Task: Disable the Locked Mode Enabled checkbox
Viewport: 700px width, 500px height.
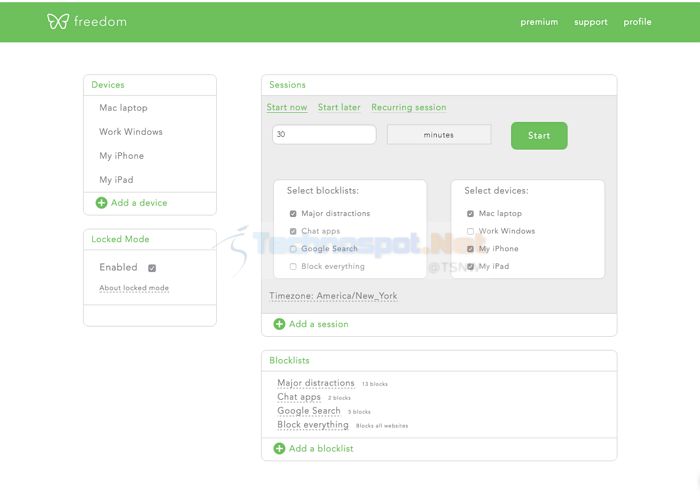Action: click(152, 268)
